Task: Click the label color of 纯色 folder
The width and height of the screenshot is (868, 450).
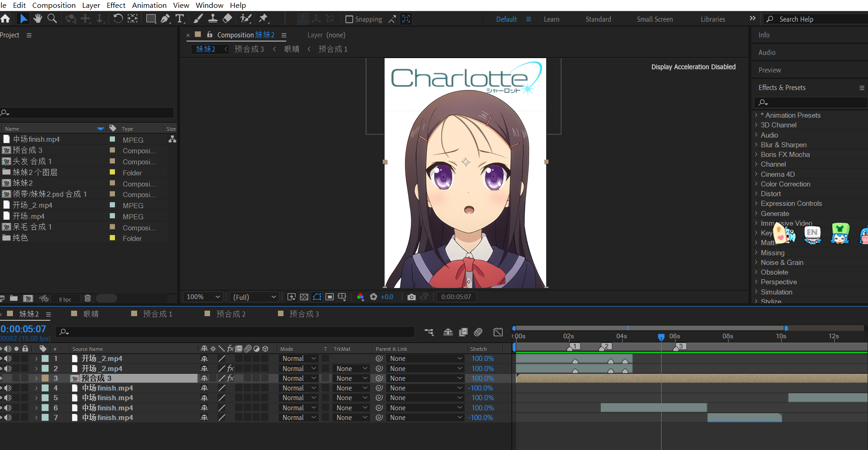Action: (112, 238)
